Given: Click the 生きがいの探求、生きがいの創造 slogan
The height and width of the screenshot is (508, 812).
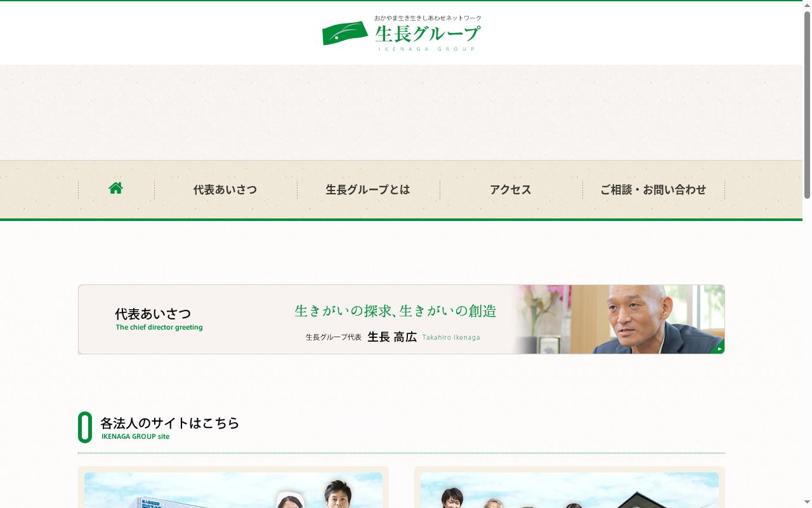Looking at the screenshot, I should coord(395,311).
